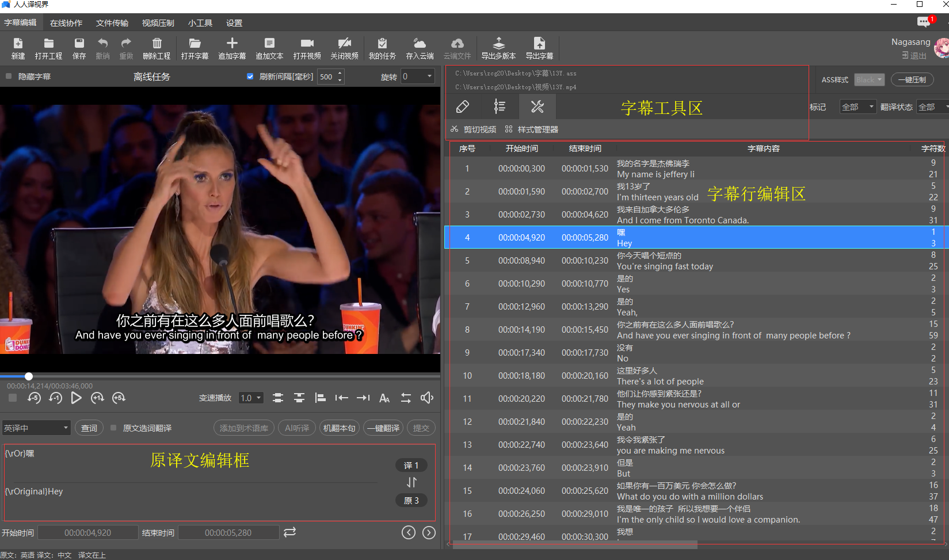The width and height of the screenshot is (949, 560).
Task: Jump to subtitle end arrow icon
Action: (363, 398)
